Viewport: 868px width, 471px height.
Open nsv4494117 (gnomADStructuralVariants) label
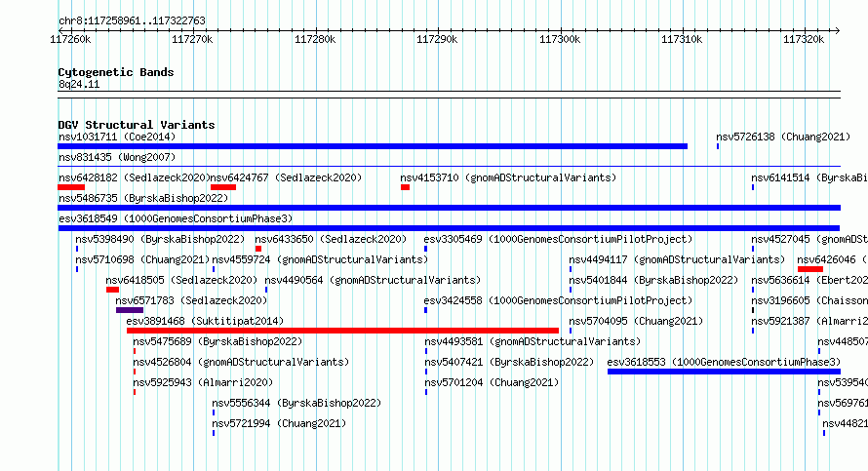[677, 259]
